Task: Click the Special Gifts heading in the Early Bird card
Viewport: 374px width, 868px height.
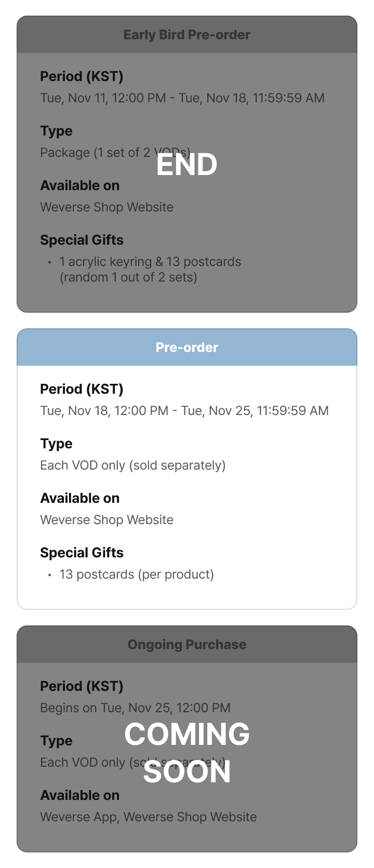Action: 82,240
